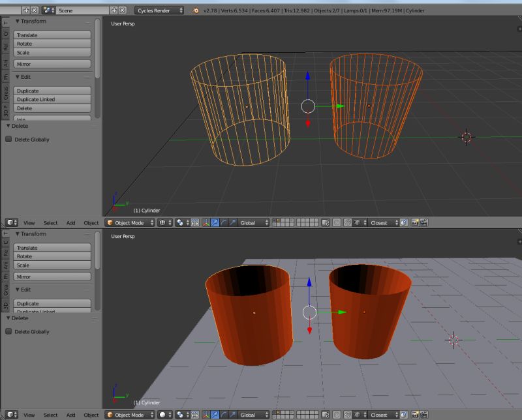The height and width of the screenshot is (420, 522).
Task: Toggle the translate manipulator arrow icon in top header
Action: tap(215, 223)
